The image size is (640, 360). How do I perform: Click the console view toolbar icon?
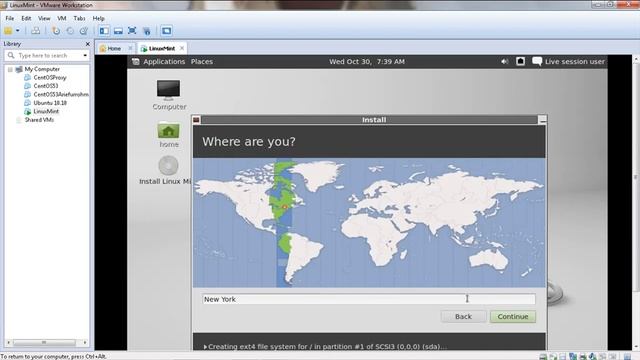[166, 31]
